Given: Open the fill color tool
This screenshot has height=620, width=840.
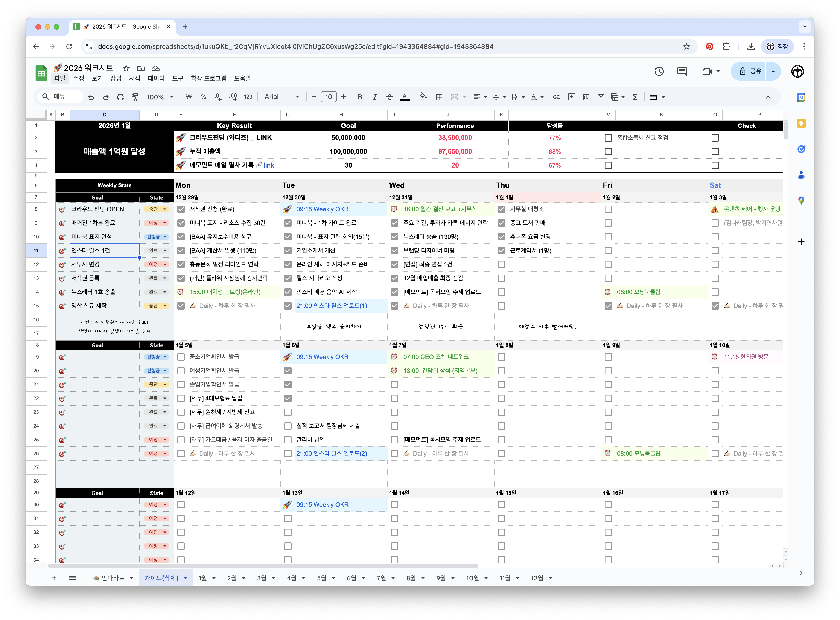Looking at the screenshot, I should click(x=423, y=97).
